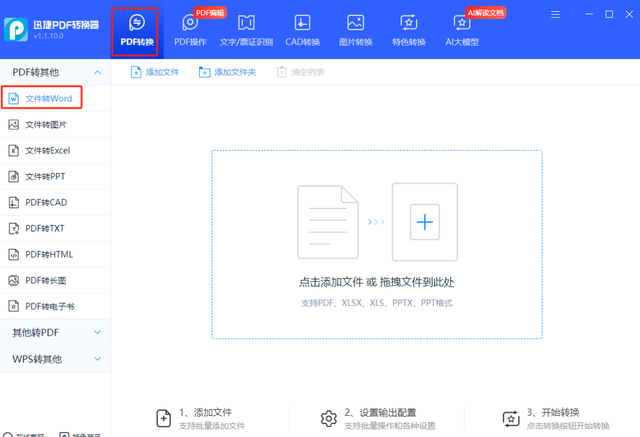Screen dimensions: 640x437
Task: Minimize the application window
Action: [x=589, y=14]
